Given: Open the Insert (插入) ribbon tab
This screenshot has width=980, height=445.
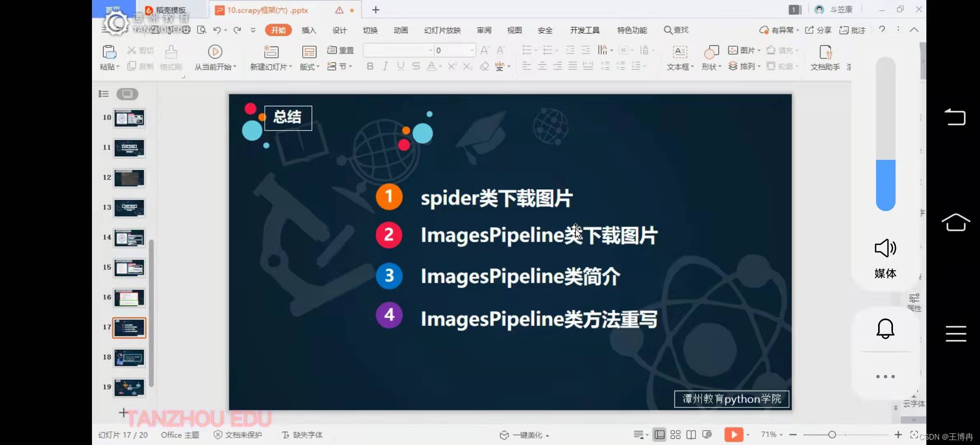Looking at the screenshot, I should (309, 30).
